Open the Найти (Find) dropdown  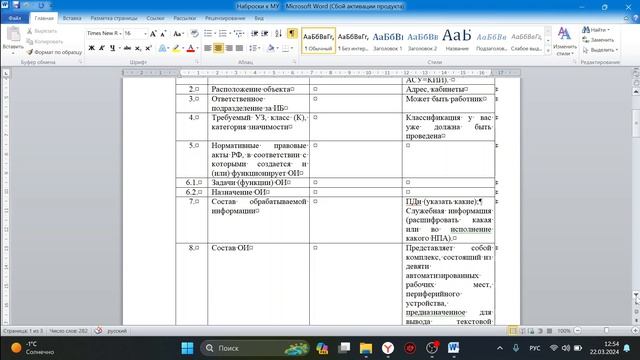pos(596,30)
